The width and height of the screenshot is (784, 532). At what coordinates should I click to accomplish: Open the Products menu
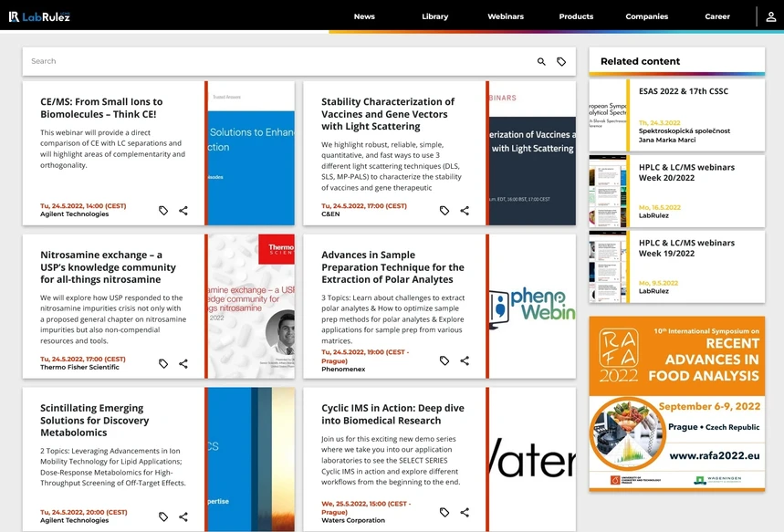pos(576,16)
